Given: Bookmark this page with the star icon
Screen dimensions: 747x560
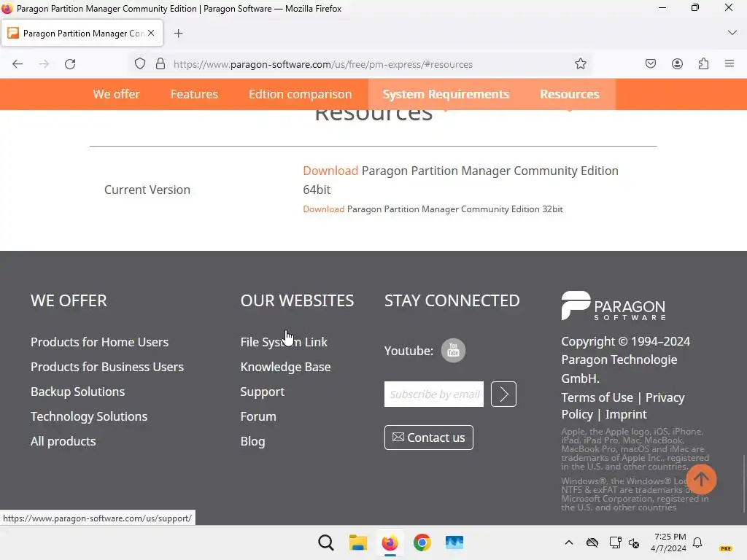Looking at the screenshot, I should click(580, 64).
